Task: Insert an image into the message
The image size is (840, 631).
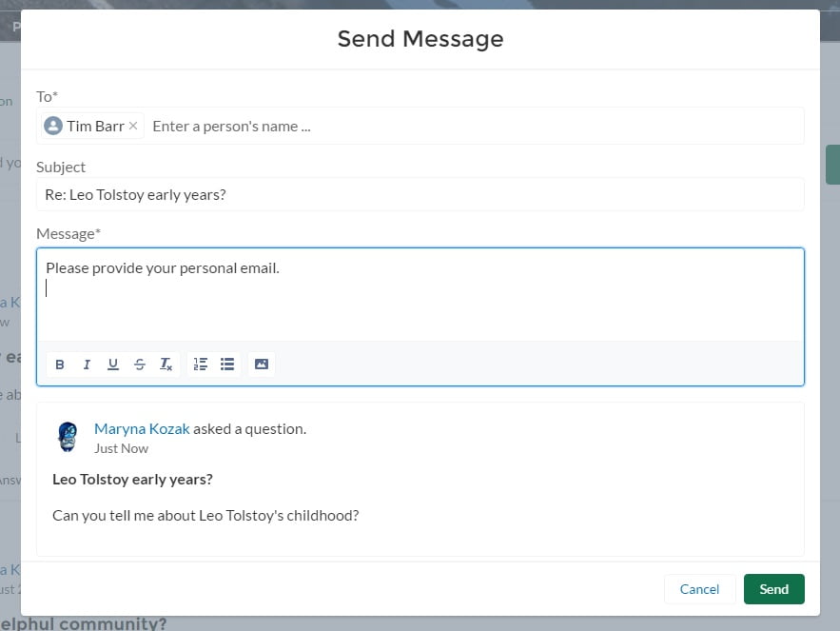Action: [262, 365]
